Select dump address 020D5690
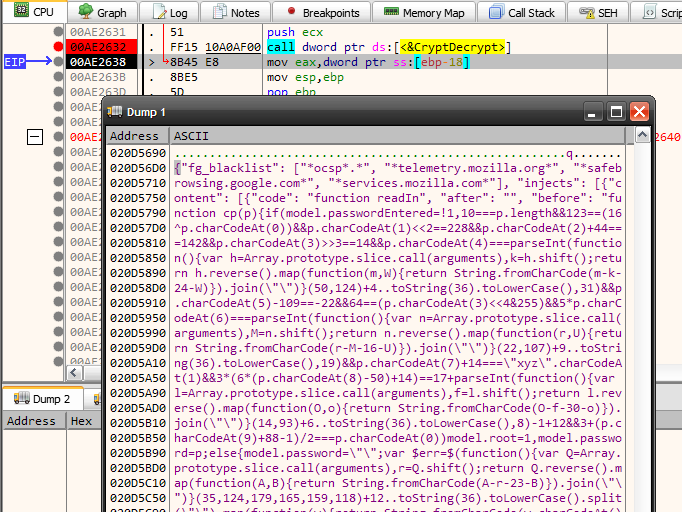Screen dimensions: 682x512 click(x=138, y=153)
